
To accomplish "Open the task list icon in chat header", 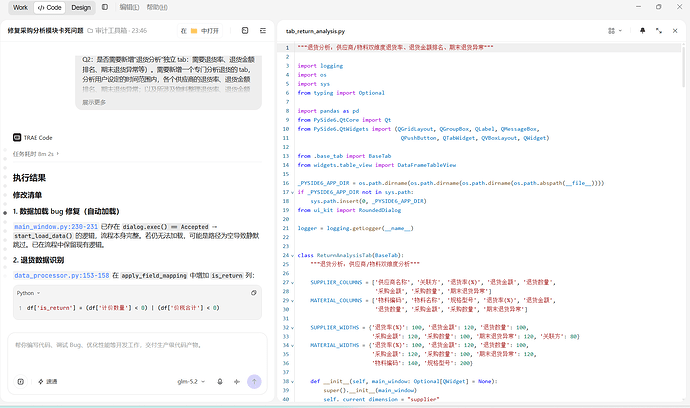I will pos(263,30).
